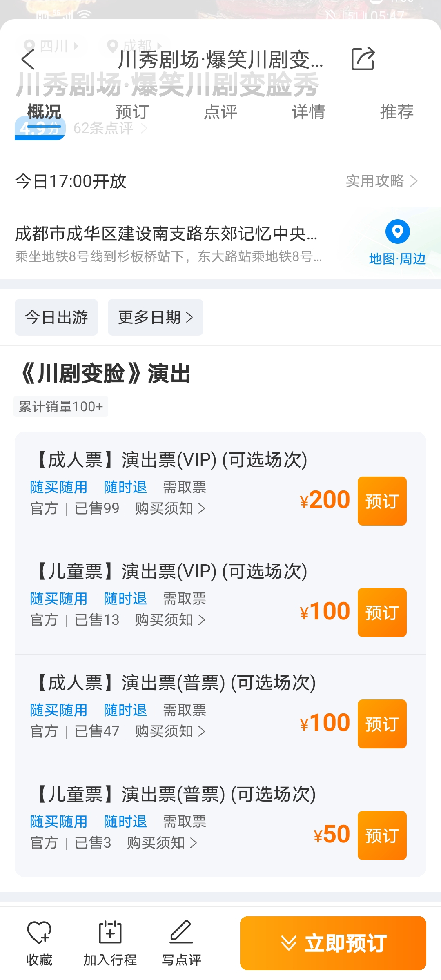Tap the 加入行程 calendar icon

tap(110, 933)
